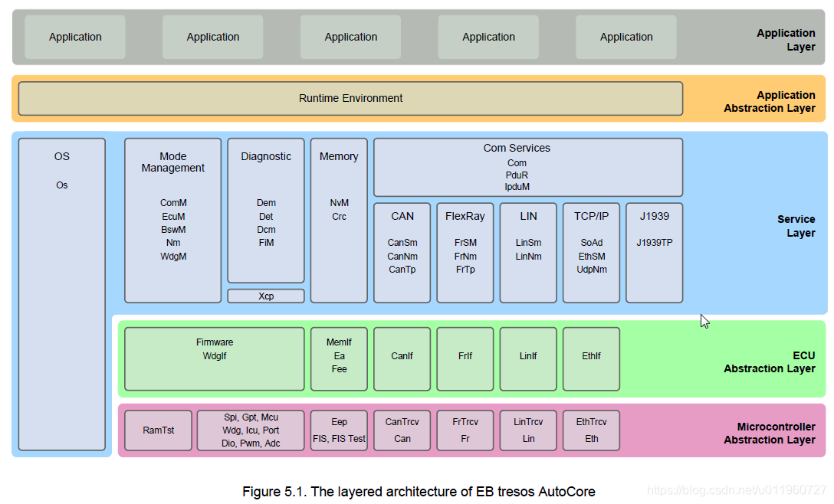This screenshot has height=504, width=834.
Task: Select the LinTrcv module text
Action: 528,422
